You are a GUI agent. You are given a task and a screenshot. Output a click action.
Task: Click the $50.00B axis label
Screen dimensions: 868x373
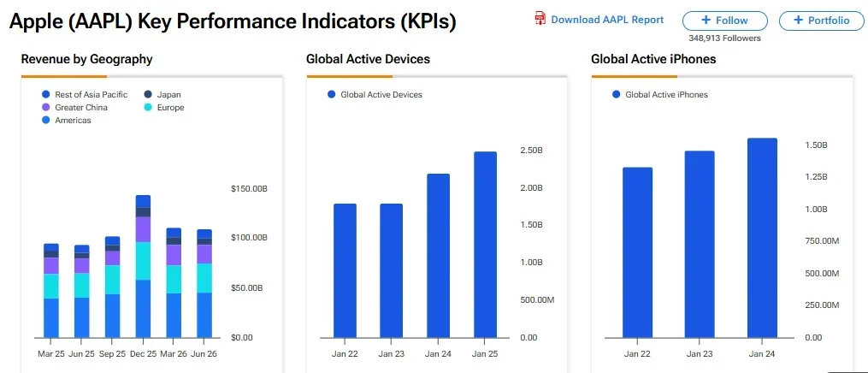click(x=247, y=288)
